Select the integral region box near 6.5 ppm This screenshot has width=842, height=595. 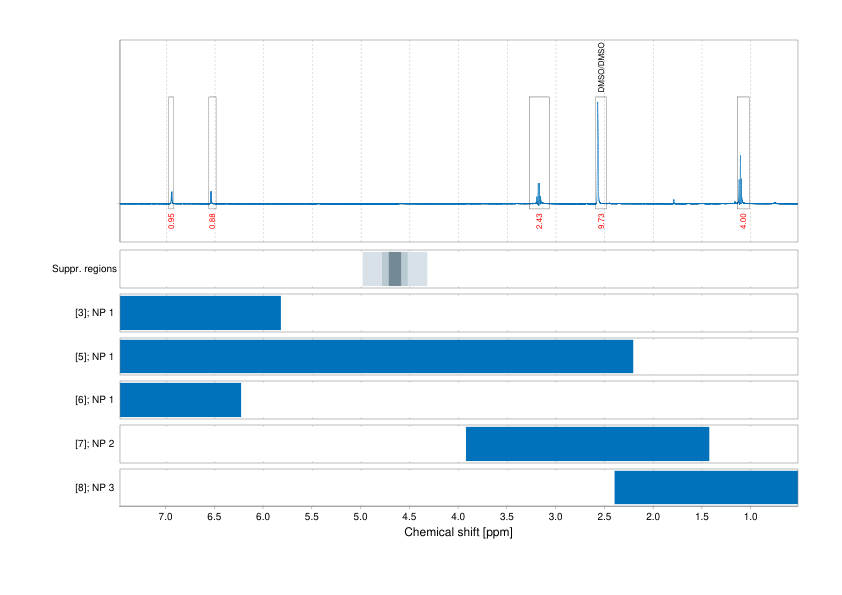tap(211, 148)
